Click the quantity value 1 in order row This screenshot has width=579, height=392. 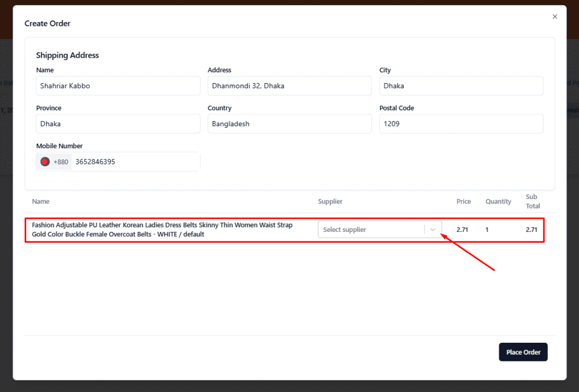click(x=487, y=230)
